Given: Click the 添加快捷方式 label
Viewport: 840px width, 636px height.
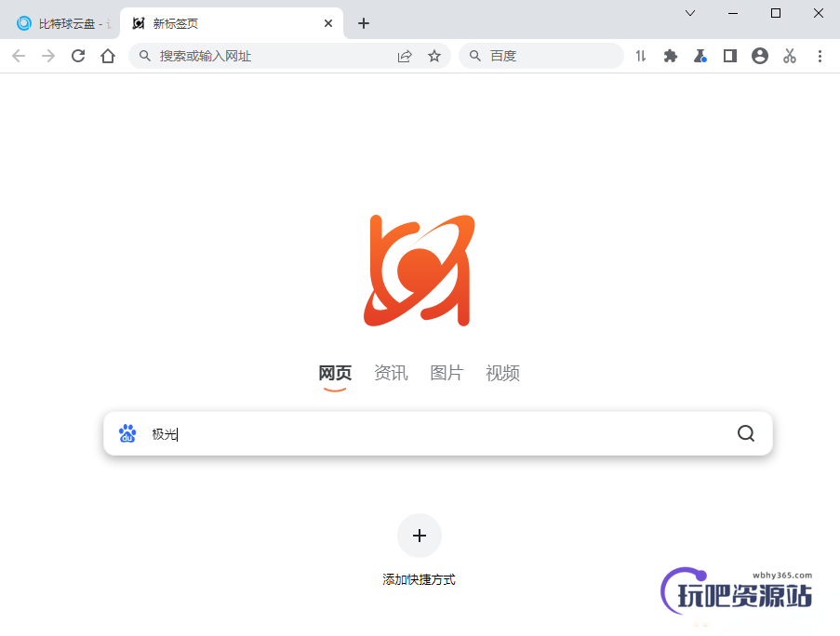Looking at the screenshot, I should pyautogui.click(x=419, y=579).
